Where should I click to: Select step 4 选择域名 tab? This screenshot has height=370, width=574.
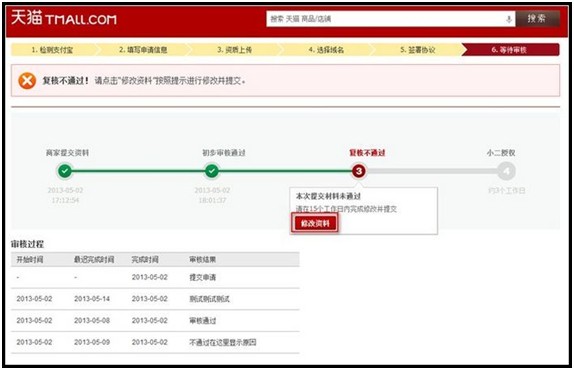click(x=326, y=50)
